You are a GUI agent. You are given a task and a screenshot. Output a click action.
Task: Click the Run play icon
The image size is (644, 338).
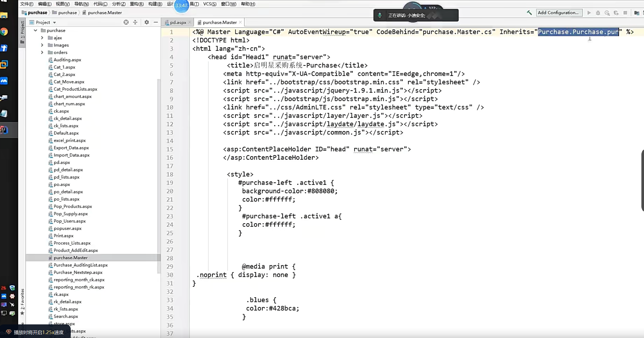click(x=589, y=13)
